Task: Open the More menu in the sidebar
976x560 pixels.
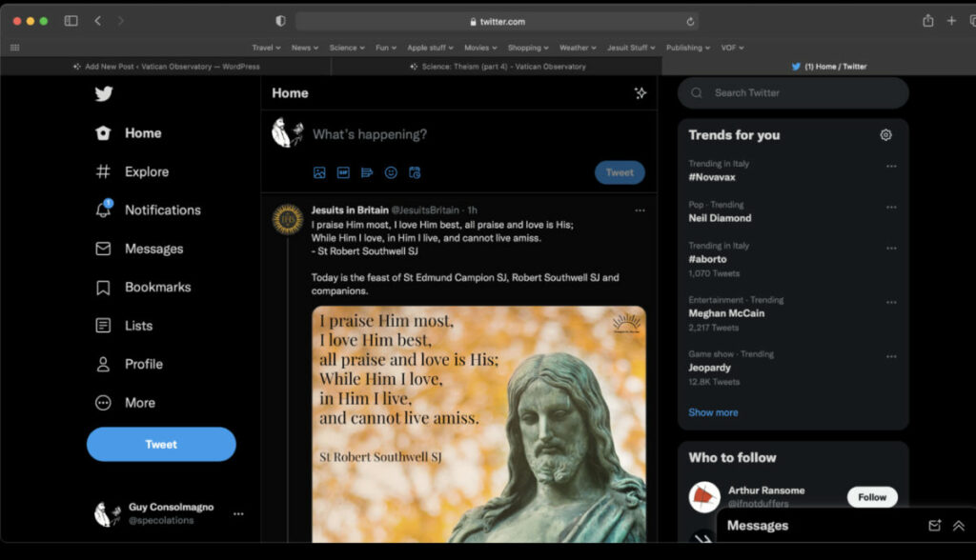Action: coord(125,403)
